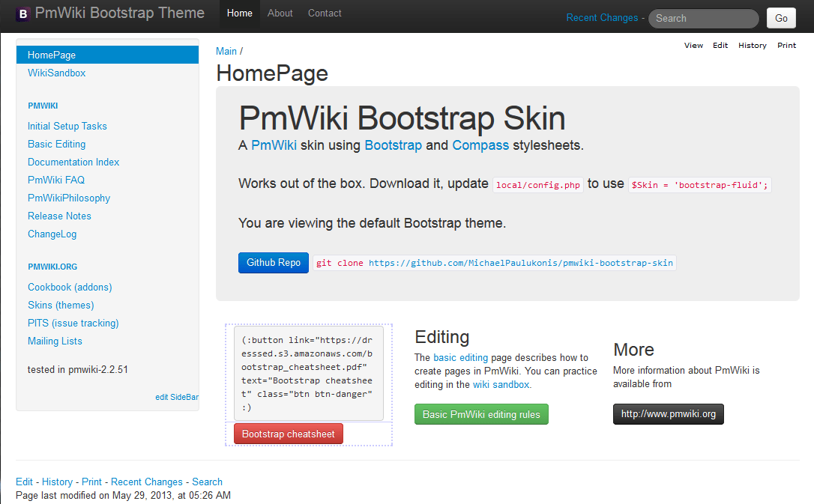The image size is (814, 504).
Task: Open Documentation Index link
Action: pos(73,162)
